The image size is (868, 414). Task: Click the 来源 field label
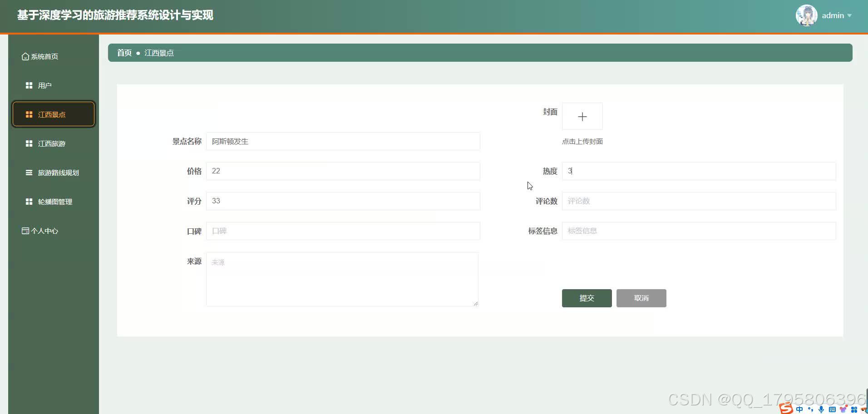194,261
